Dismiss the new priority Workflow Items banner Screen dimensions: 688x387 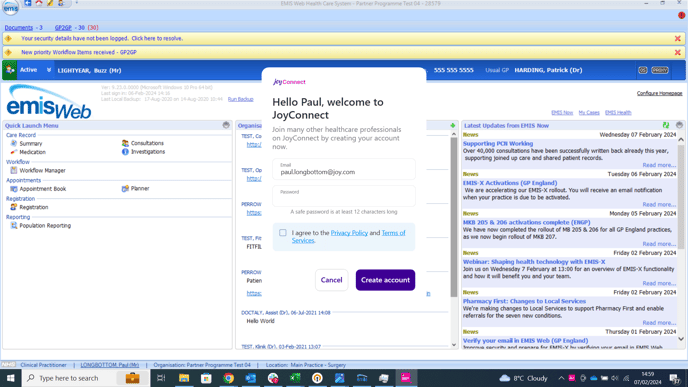677,53
